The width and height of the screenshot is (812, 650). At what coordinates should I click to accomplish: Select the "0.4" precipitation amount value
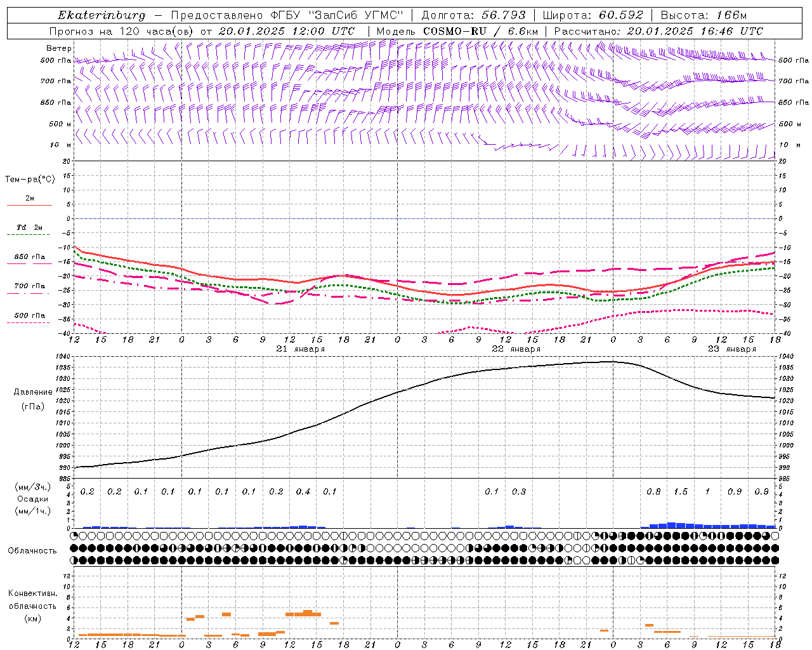coord(303,492)
